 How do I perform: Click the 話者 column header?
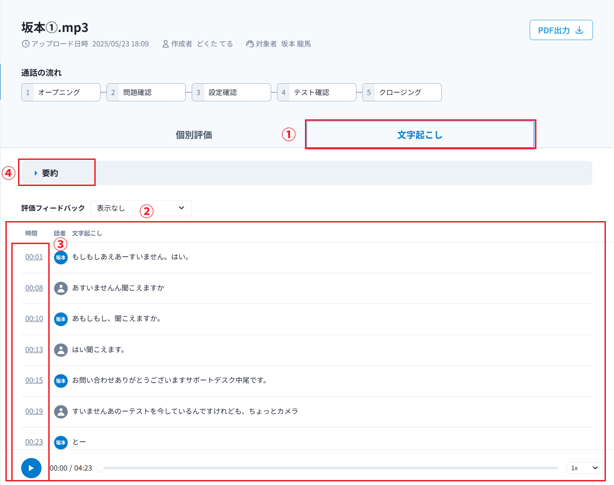60,233
